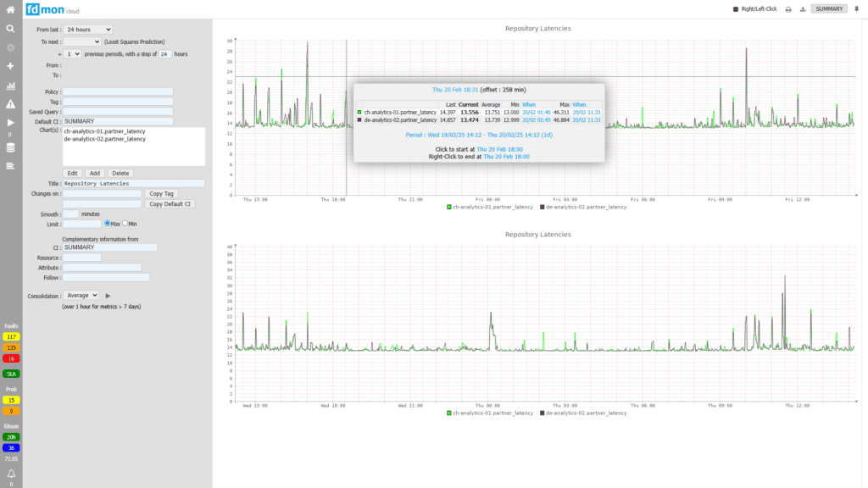Click the SUMMARY button in top bar
Viewport: 868px width, 488px height.
(829, 8)
